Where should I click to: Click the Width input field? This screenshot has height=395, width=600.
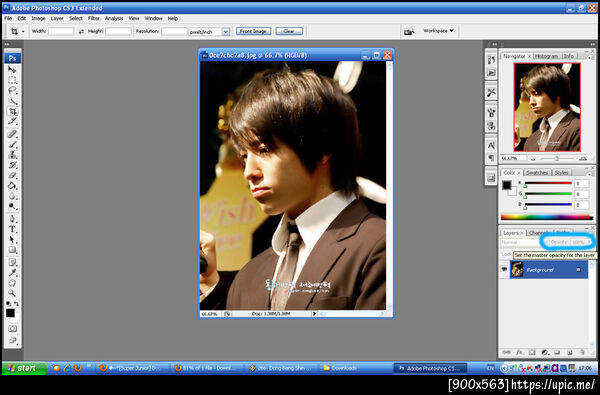61,31
